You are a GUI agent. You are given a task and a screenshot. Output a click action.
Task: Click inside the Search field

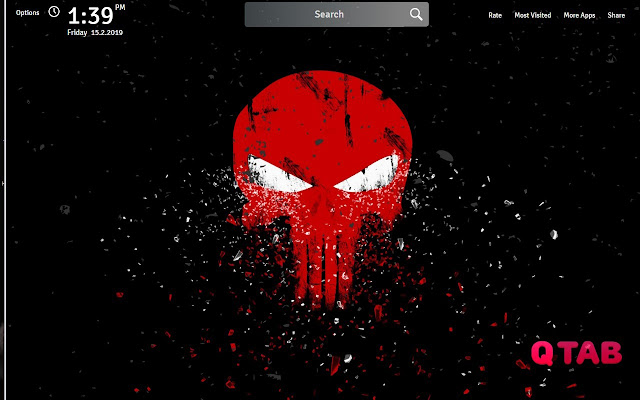coord(336,14)
